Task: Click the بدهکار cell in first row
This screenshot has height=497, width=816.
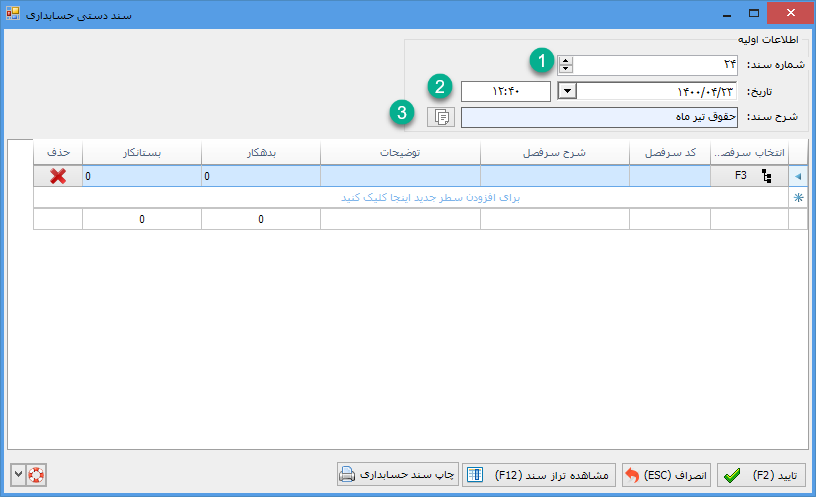Action: tap(261, 176)
